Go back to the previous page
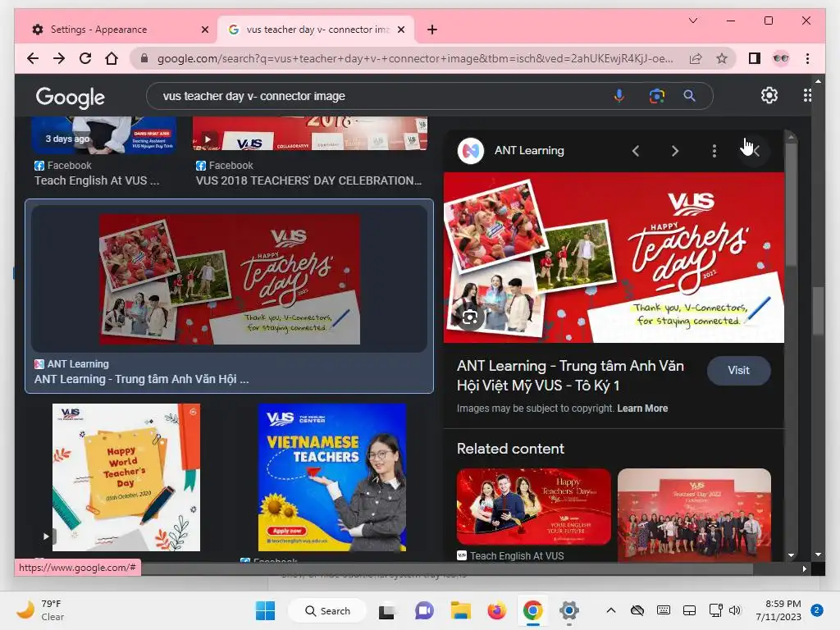Viewport: 840px width, 630px height. coord(33,58)
